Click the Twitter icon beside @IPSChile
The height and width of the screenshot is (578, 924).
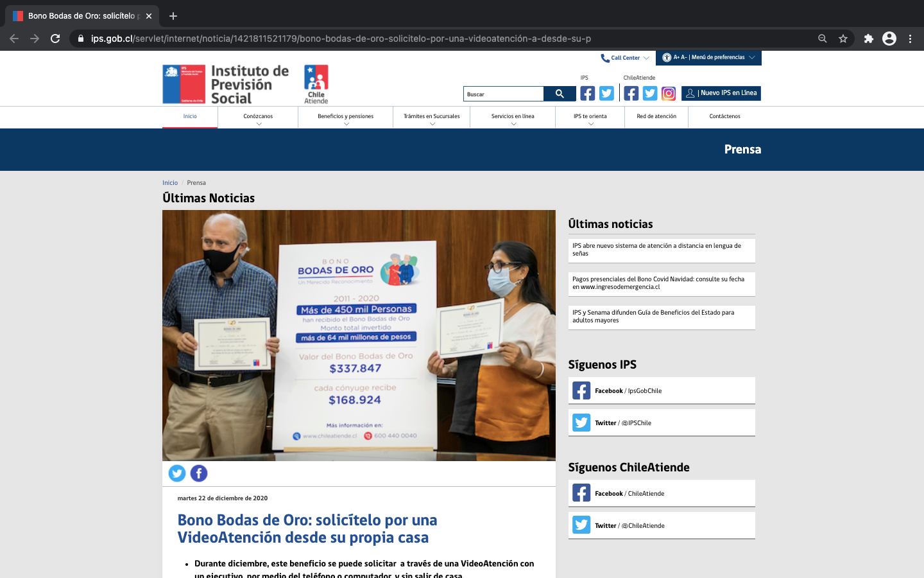pyautogui.click(x=581, y=423)
